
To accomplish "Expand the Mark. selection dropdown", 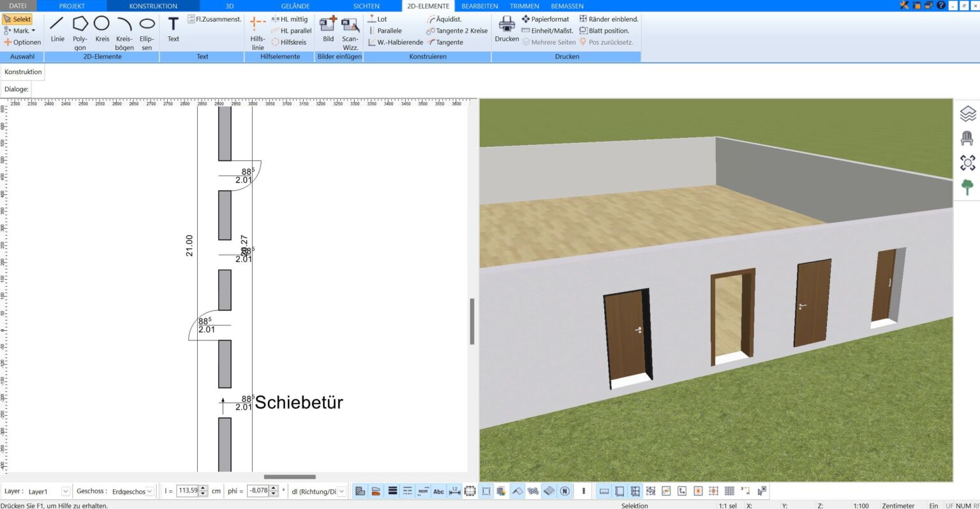I will click(33, 31).
